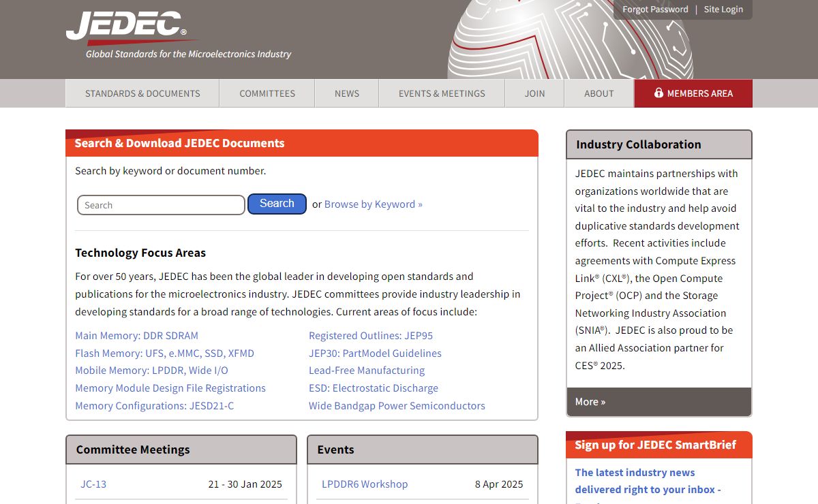The width and height of the screenshot is (818, 504).
Task: Open the JC-13 committee meeting link
Action: pyautogui.click(x=93, y=484)
